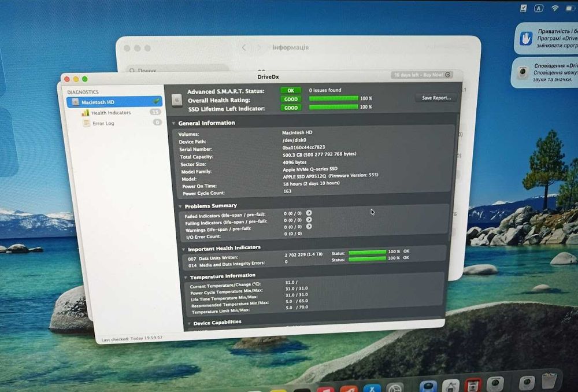Click the battery icon in the menu bar
Image resolution: width=578 pixels, height=392 pixels.
tap(570, 9)
